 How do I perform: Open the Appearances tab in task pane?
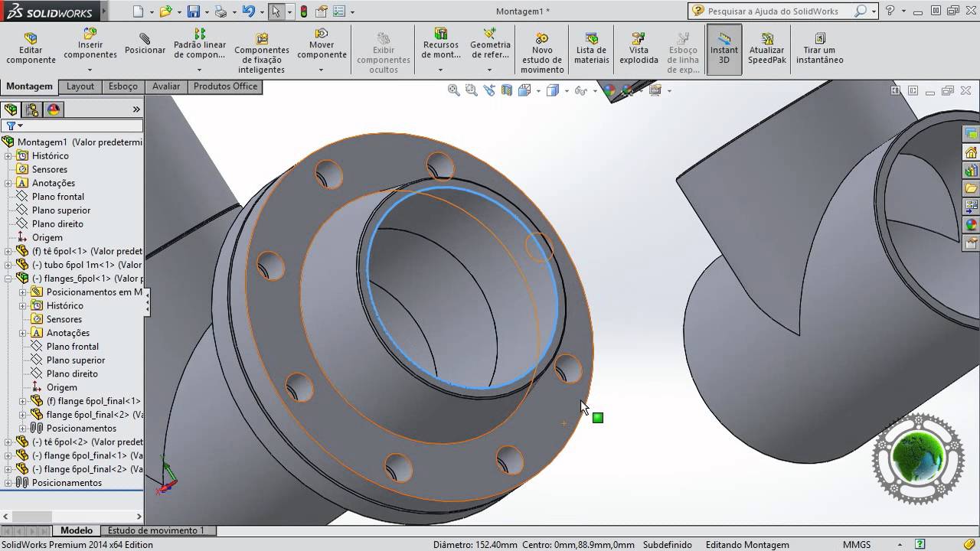(972, 225)
